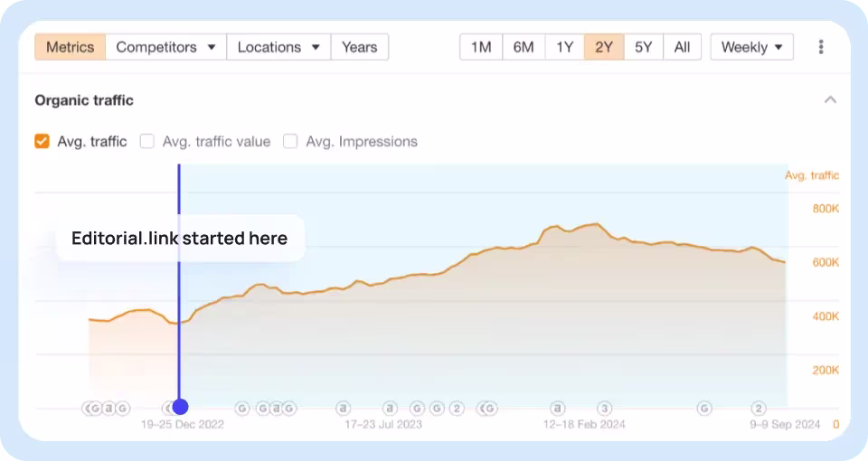Click the orange Avg. traffic axis title
This screenshot has height=461, width=868.
click(812, 175)
